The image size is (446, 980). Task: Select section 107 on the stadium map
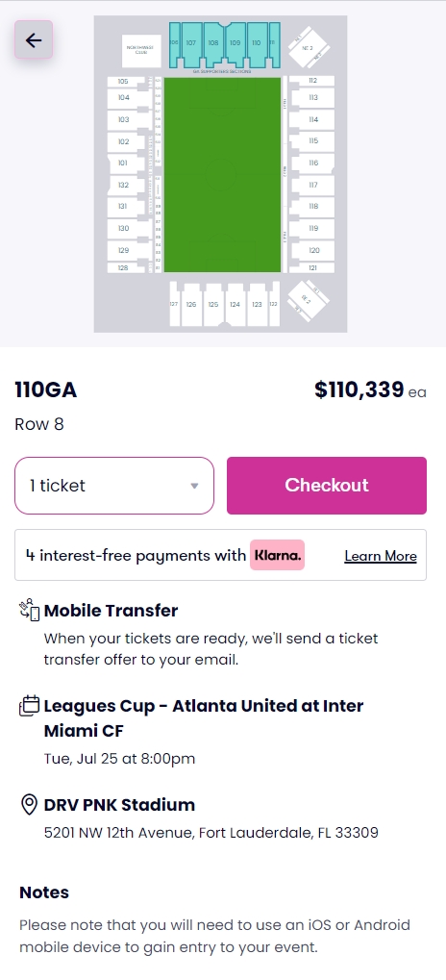(x=191, y=43)
